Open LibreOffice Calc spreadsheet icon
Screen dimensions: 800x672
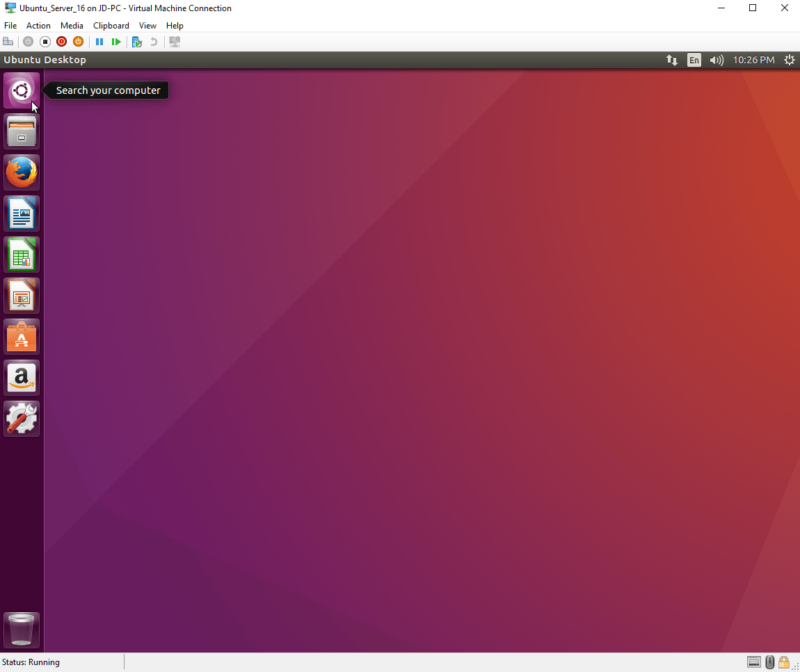point(22,255)
